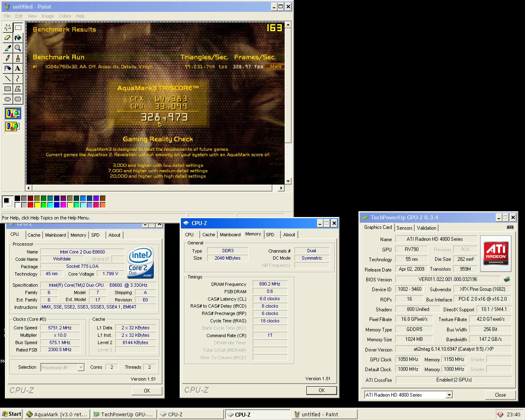Select the Brush tool in Paint
Screen dimensions: 525x420
click(18, 58)
